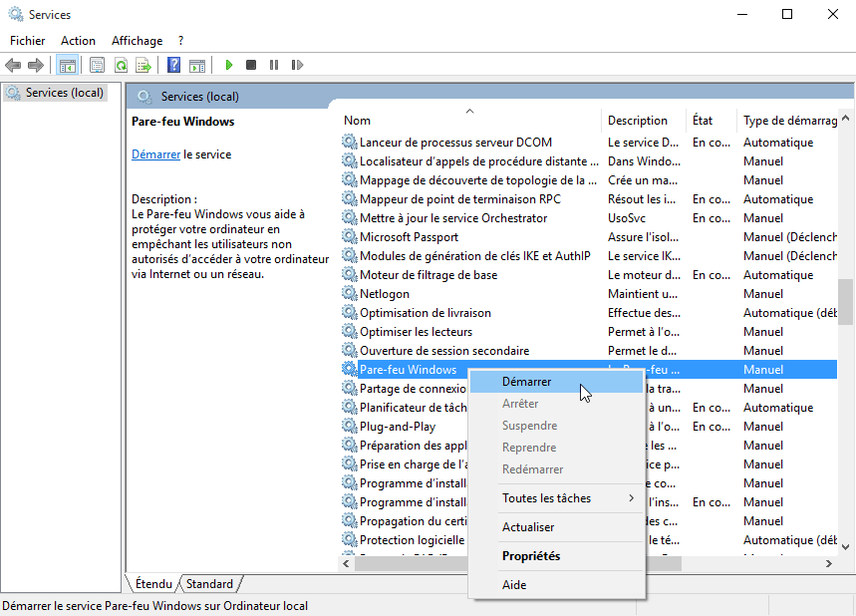
Task: Sort by the État column header
Action: (x=711, y=121)
